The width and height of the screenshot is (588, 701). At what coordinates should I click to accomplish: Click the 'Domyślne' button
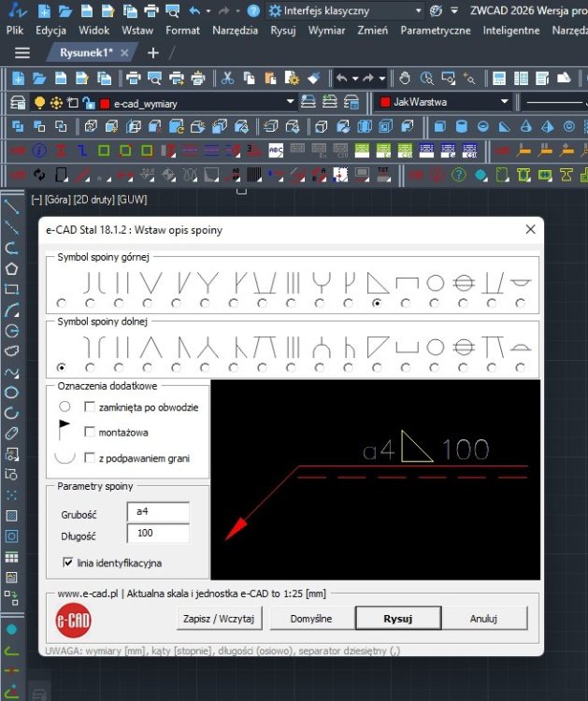point(311,619)
